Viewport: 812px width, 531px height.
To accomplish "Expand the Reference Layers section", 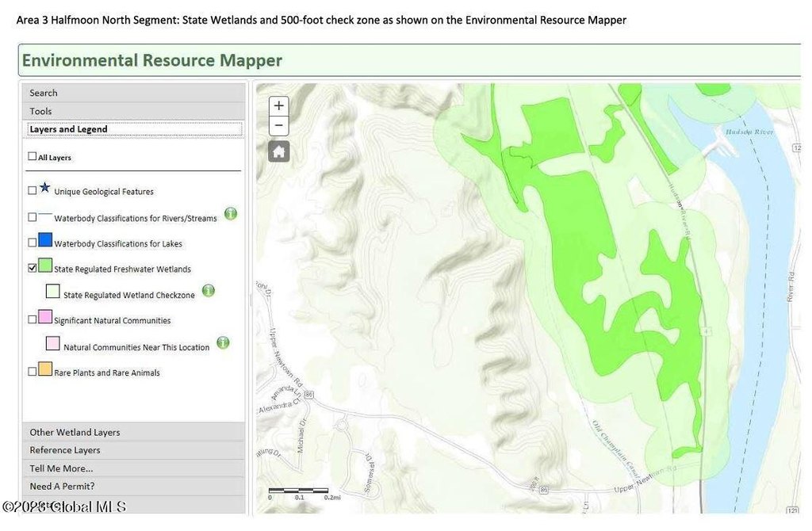I will click(x=133, y=450).
